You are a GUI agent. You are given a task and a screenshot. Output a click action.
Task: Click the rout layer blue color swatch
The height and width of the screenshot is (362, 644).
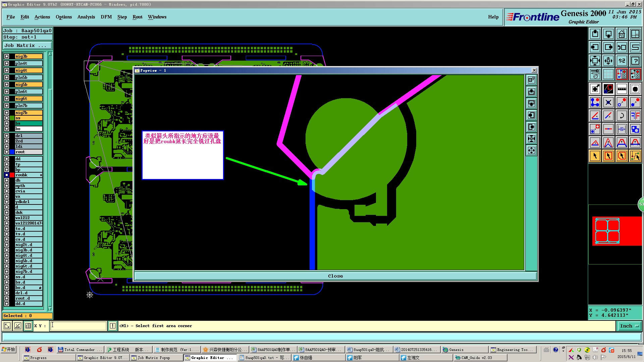click(x=12, y=152)
